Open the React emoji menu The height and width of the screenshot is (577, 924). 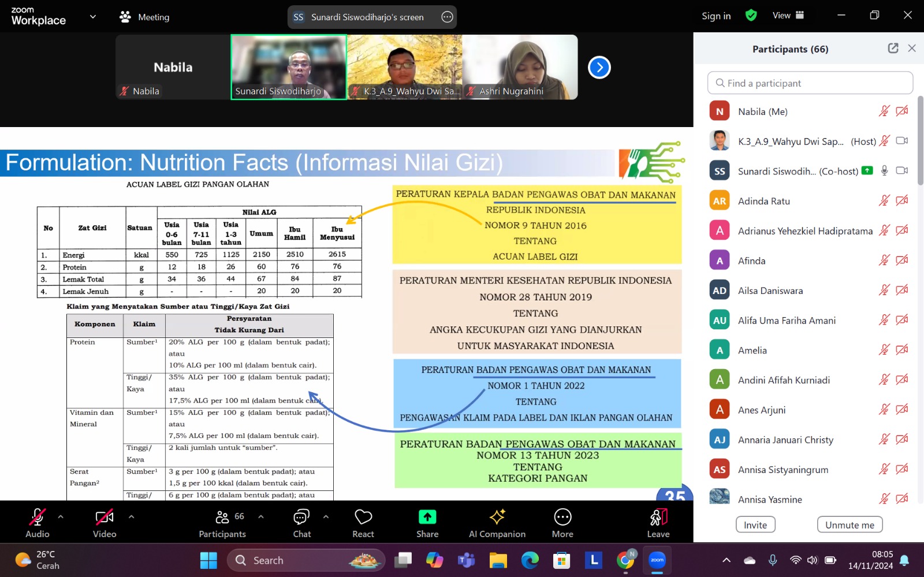363,523
